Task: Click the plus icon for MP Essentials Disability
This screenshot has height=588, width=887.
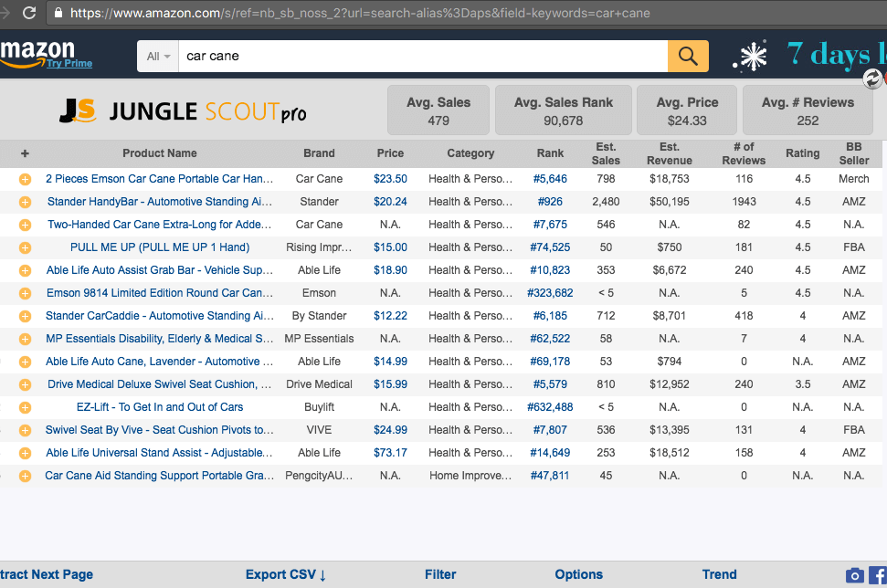Action: pos(25,340)
